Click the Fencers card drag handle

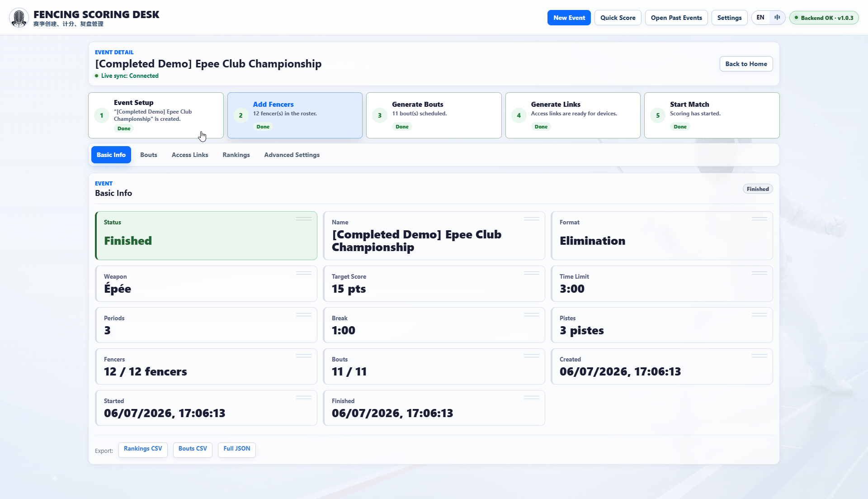pyautogui.click(x=304, y=356)
